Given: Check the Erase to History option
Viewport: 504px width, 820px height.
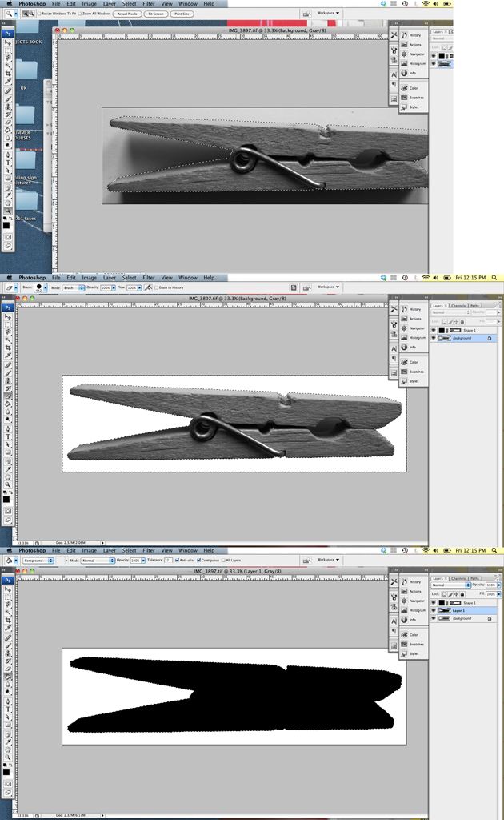Looking at the screenshot, I should pyautogui.click(x=158, y=287).
